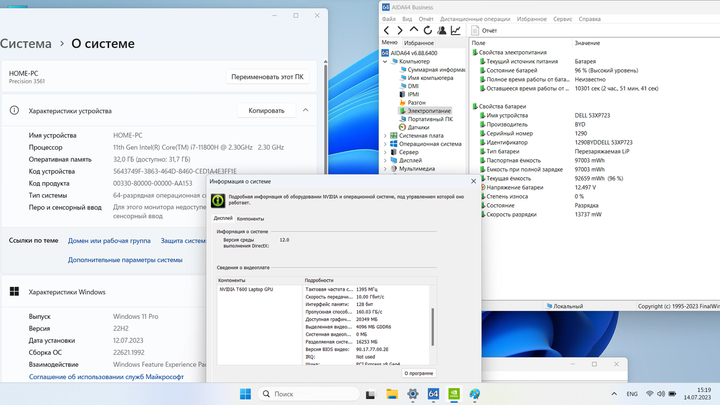Click AIDA64 Refresh toolbar icon

coord(428,30)
